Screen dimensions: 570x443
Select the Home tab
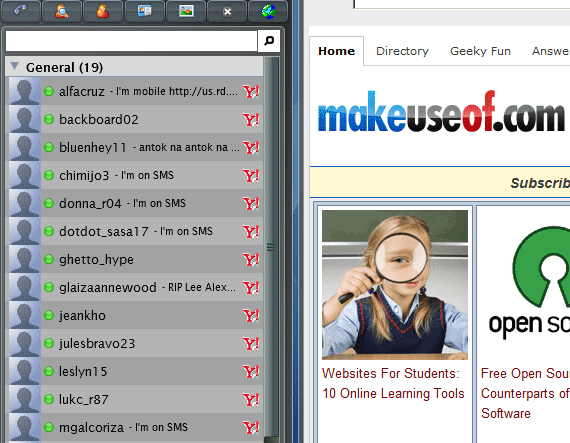click(336, 51)
